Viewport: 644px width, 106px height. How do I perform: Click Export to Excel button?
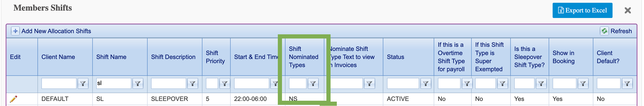click(x=582, y=10)
